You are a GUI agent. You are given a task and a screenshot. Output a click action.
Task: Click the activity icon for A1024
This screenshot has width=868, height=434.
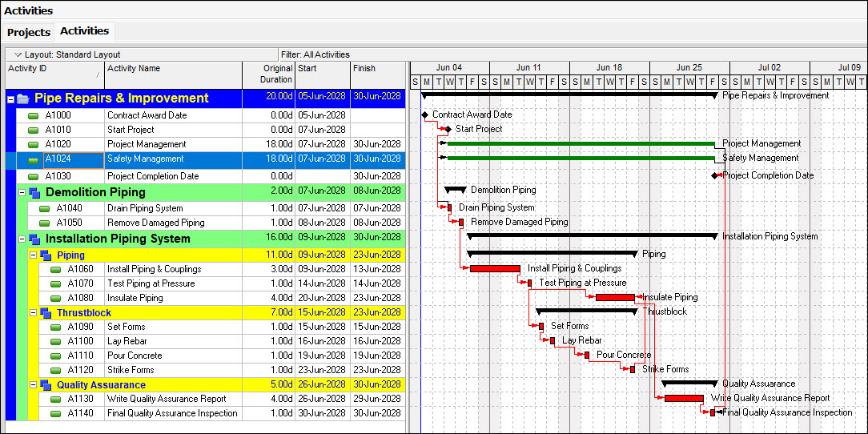click(x=33, y=160)
